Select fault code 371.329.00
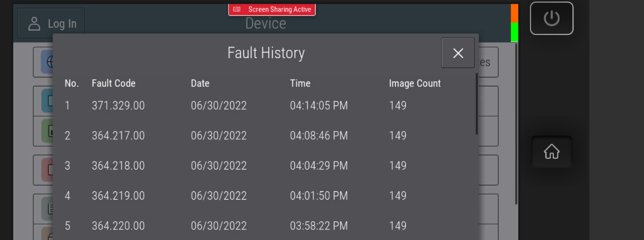 pos(118,105)
